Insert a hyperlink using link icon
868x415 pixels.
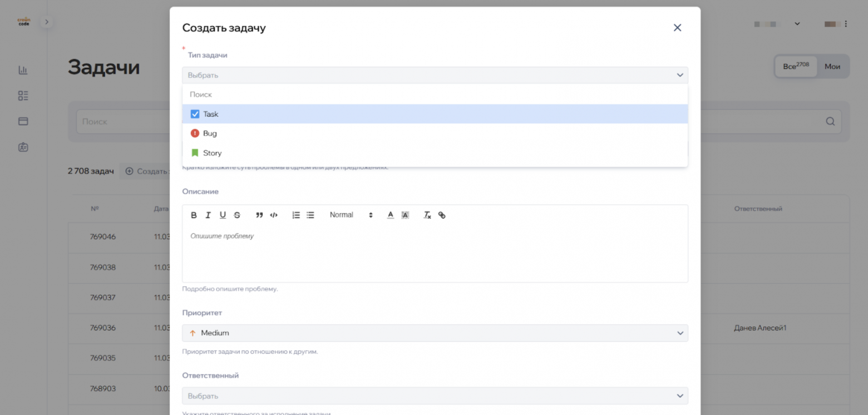click(442, 215)
